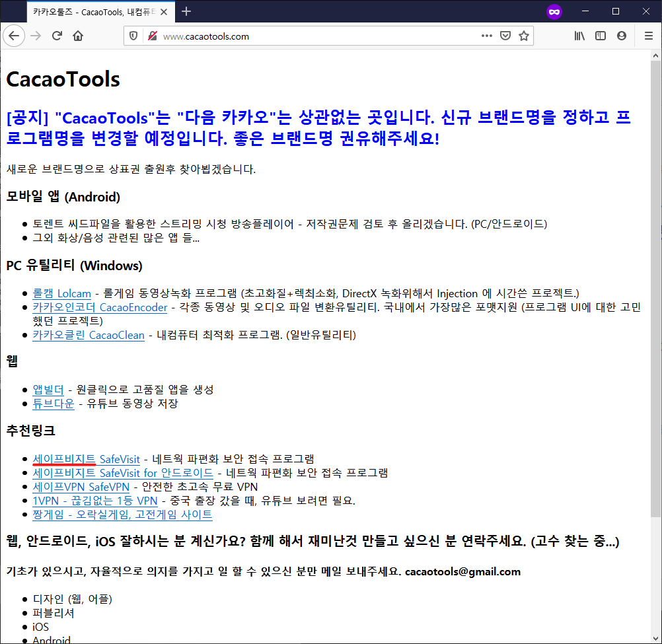
Task: Click the vertical scrollbar thumb
Action: click(655, 289)
